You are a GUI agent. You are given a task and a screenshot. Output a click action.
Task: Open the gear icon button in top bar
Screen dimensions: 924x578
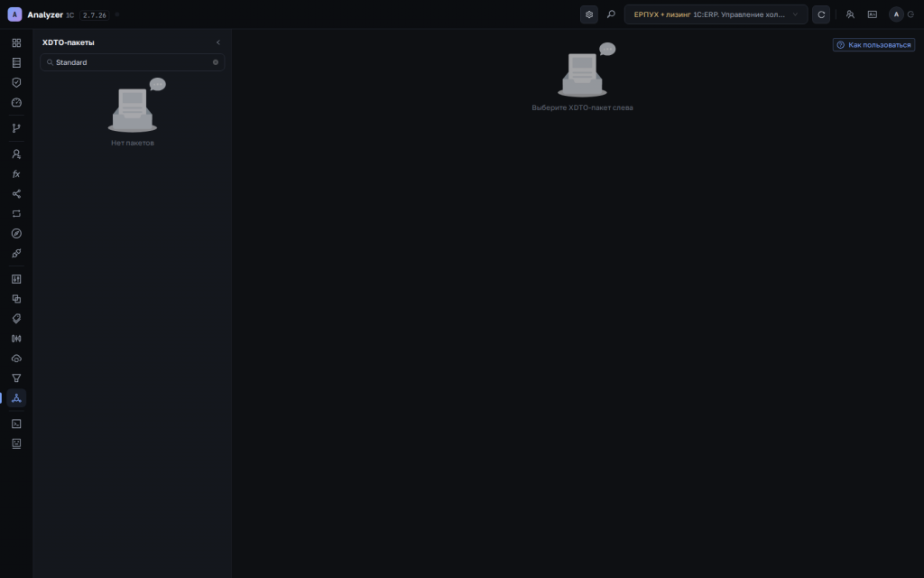coord(589,14)
